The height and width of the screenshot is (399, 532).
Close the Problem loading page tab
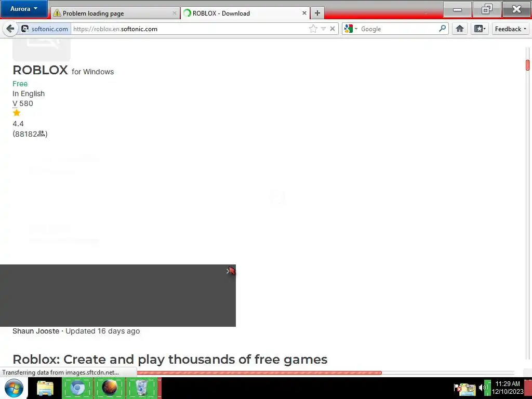click(x=175, y=13)
